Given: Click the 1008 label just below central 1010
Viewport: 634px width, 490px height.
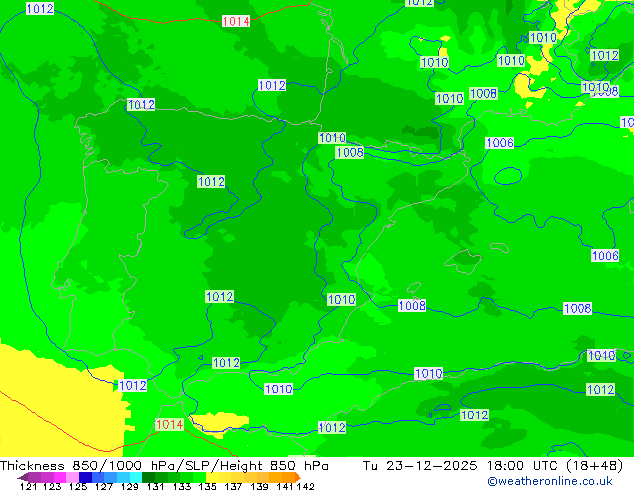Looking at the screenshot, I should point(350,152).
